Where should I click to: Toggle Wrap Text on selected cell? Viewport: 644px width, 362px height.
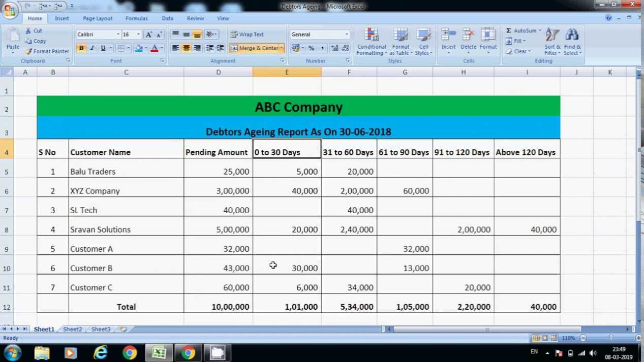click(247, 35)
